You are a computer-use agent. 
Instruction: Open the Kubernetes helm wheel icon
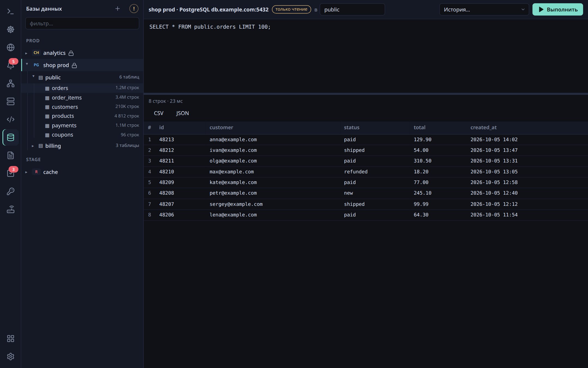pyautogui.click(x=10, y=29)
